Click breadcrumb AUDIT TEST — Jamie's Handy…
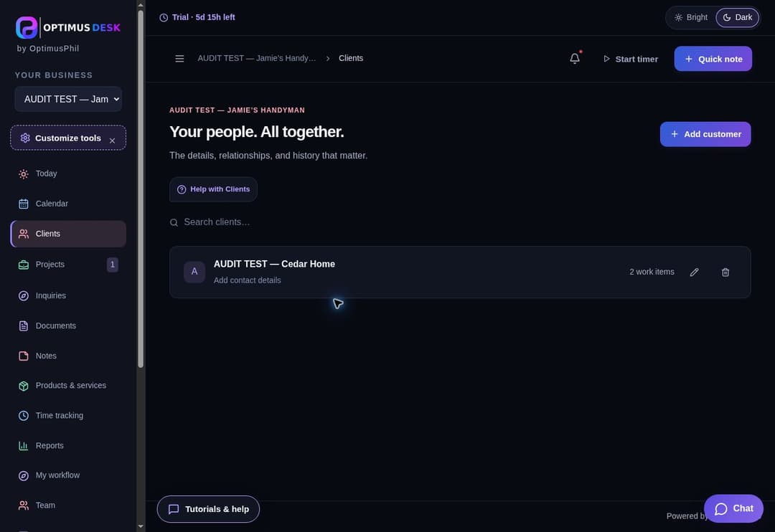Image resolution: width=775 pixels, height=532 pixels. pyautogui.click(x=256, y=58)
